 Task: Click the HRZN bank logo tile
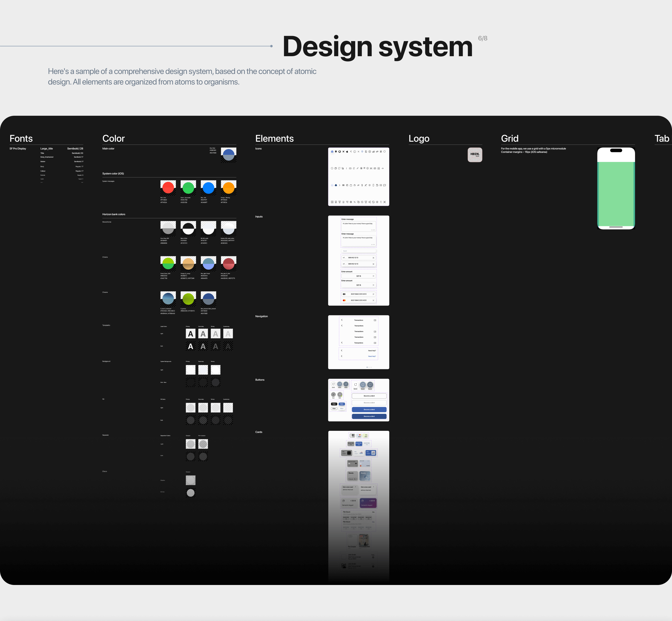pyautogui.click(x=475, y=155)
